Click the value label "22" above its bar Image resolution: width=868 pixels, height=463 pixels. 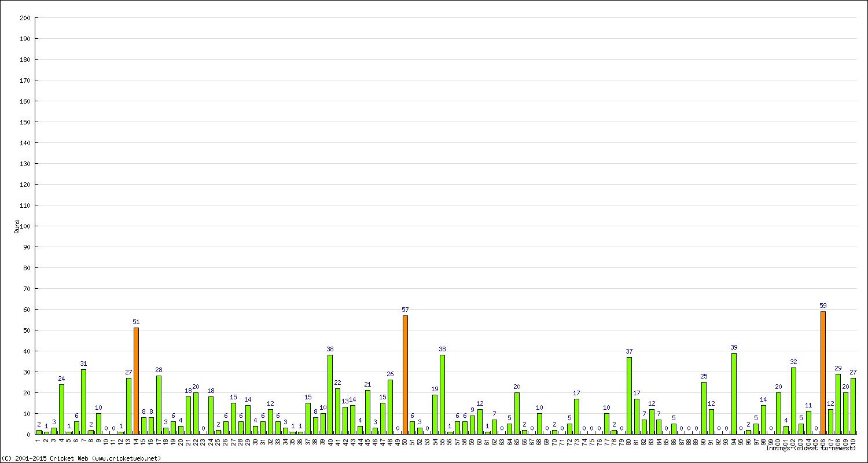tap(338, 383)
